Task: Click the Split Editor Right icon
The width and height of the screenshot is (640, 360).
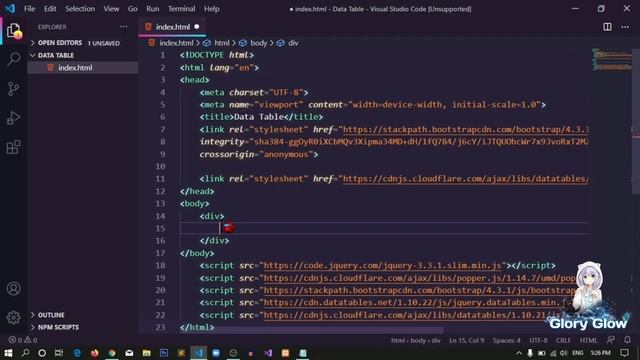Action: pyautogui.click(x=607, y=27)
